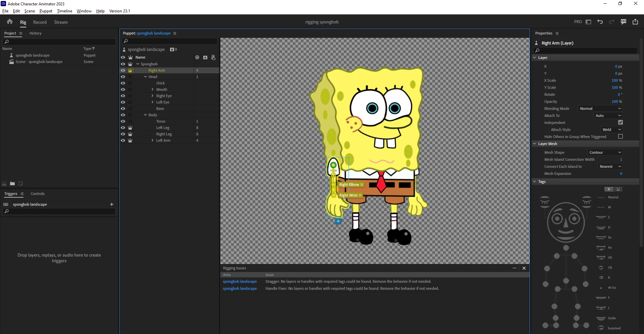
Task: Open the Controls tab
Action: [x=38, y=194]
